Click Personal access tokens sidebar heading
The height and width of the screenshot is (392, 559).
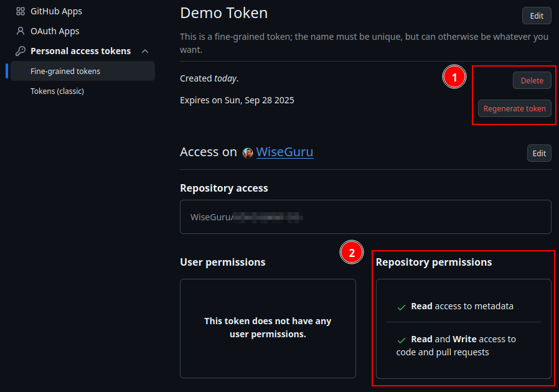(80, 51)
